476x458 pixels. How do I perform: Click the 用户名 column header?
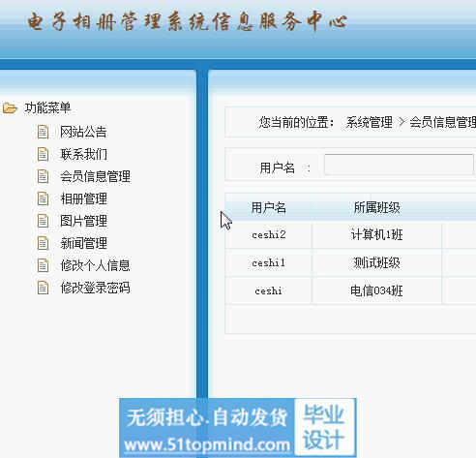(x=269, y=207)
